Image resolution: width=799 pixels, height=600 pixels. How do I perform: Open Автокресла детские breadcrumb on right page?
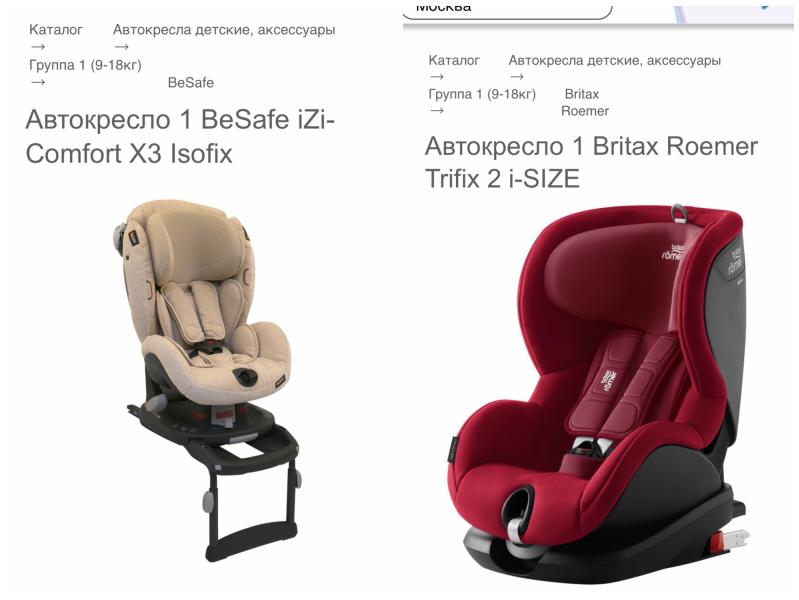coord(615,61)
